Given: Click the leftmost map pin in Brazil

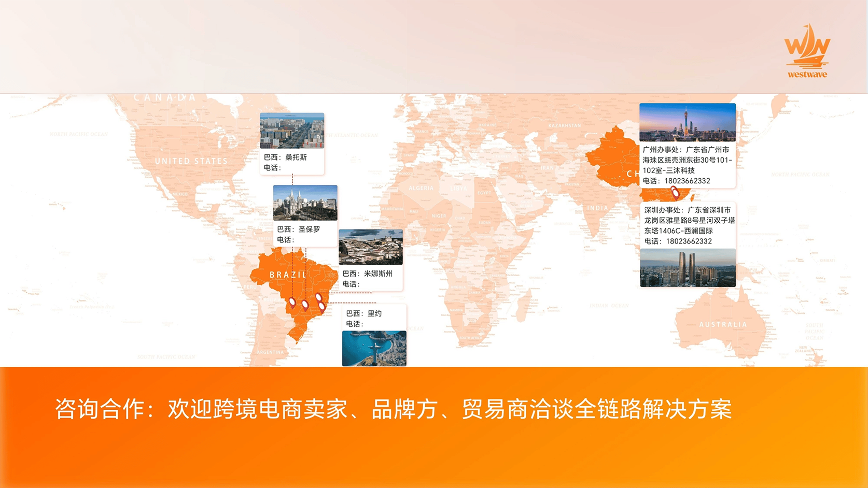Looking at the screenshot, I should tap(292, 303).
